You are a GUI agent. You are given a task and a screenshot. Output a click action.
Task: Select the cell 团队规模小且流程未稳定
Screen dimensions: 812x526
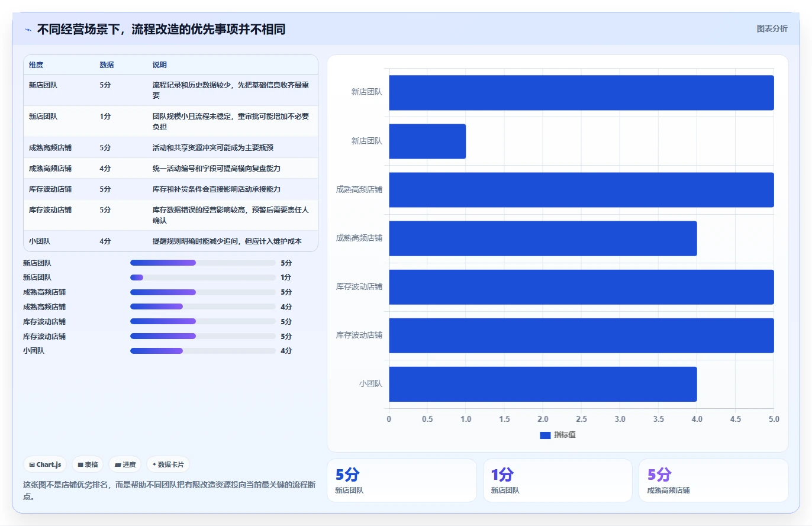click(231, 121)
